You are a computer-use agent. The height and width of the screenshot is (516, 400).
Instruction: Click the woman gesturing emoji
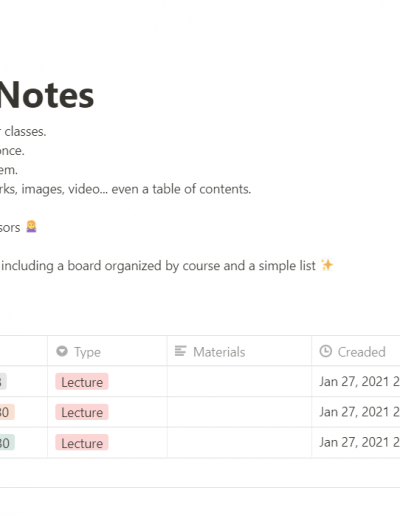(31, 227)
